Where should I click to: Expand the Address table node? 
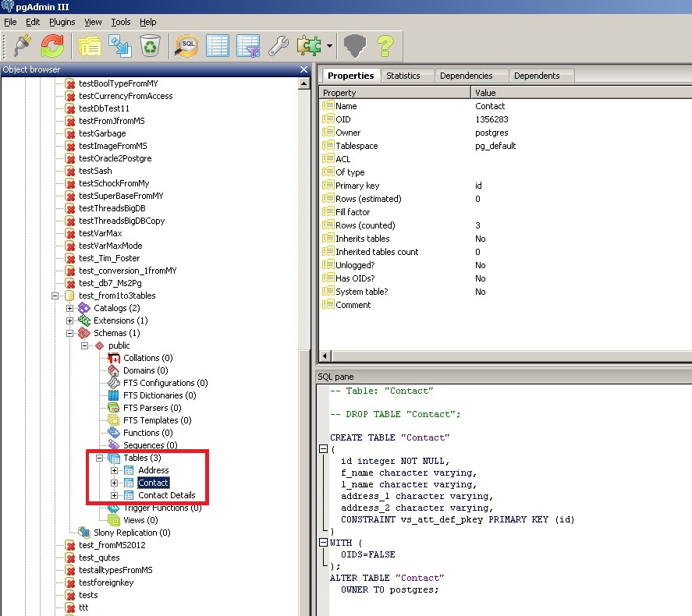[115, 470]
